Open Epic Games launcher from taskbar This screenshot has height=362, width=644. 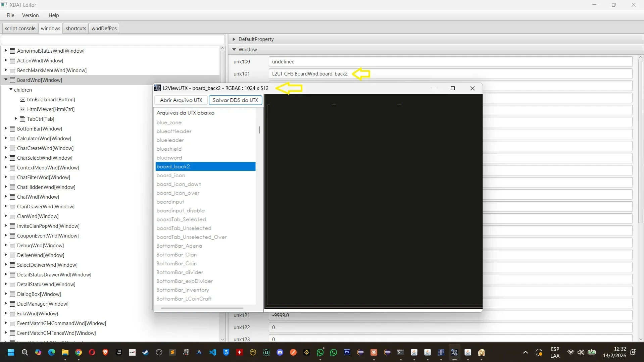click(119, 352)
